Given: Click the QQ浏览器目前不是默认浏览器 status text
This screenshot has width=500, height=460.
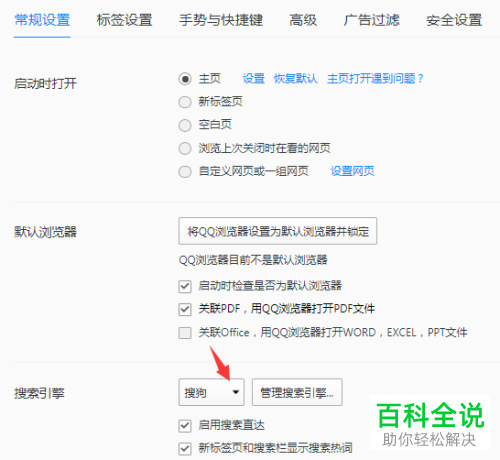Looking at the screenshot, I should (253, 260).
